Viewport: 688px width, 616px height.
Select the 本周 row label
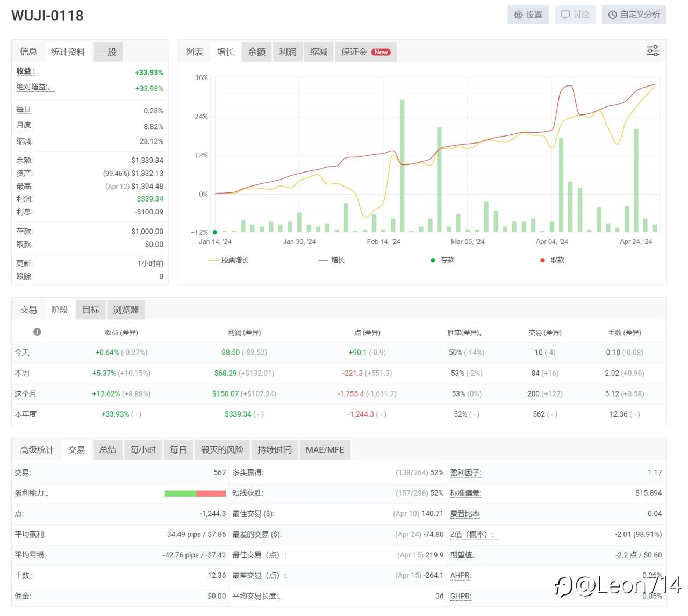(x=22, y=373)
